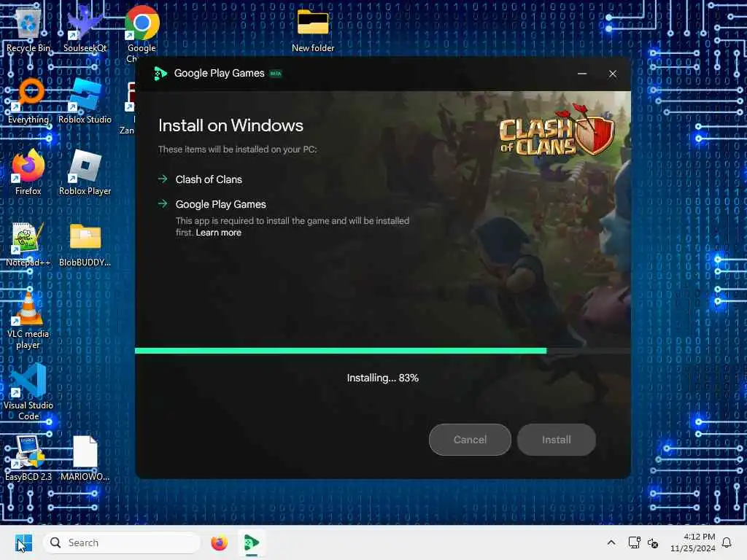
Task: Click the Clash of Clans logo artwork
Action: [557, 130]
